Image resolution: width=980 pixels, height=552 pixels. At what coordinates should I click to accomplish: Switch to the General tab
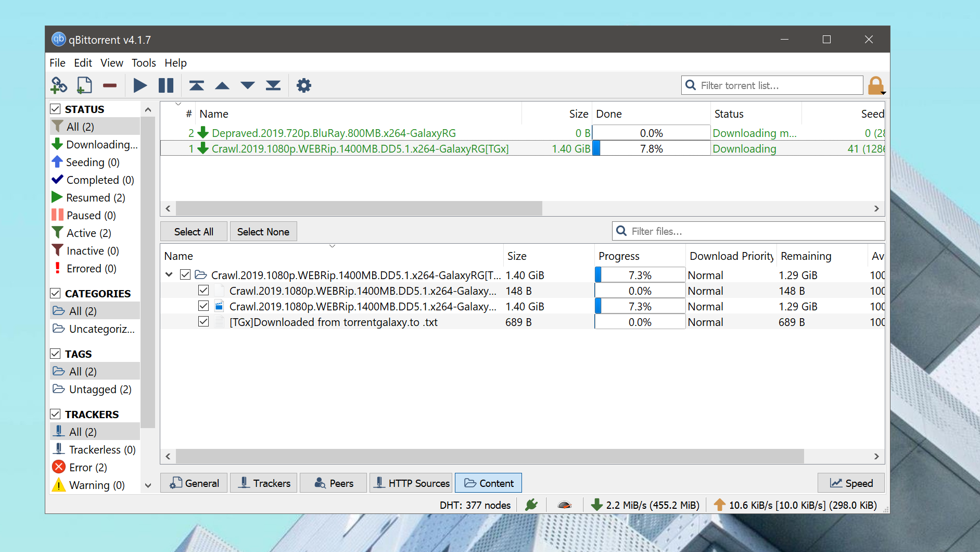click(194, 483)
